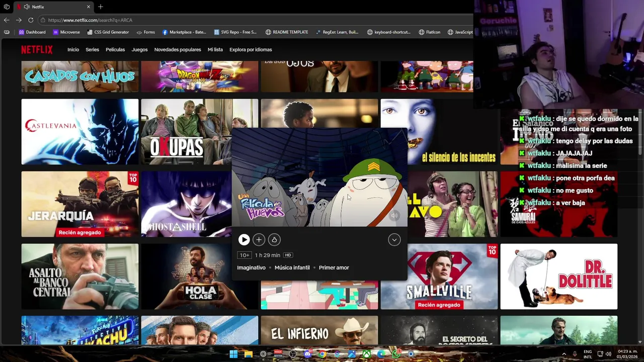644x362 pixels.
Task: Open Microsoft Edge from the taskbar
Action: tap(381, 354)
